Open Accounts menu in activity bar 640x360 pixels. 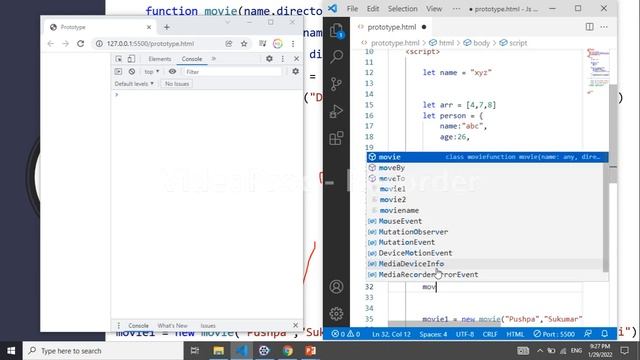point(336,287)
